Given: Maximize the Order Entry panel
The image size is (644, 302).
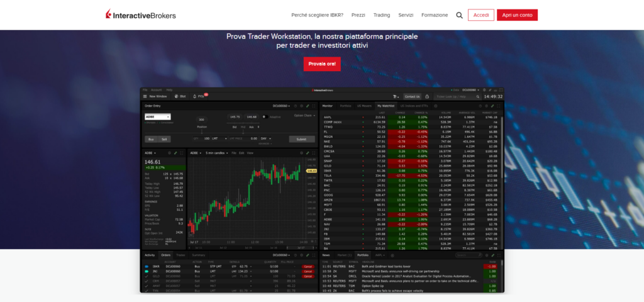Looking at the screenshot, I should 313,106.
